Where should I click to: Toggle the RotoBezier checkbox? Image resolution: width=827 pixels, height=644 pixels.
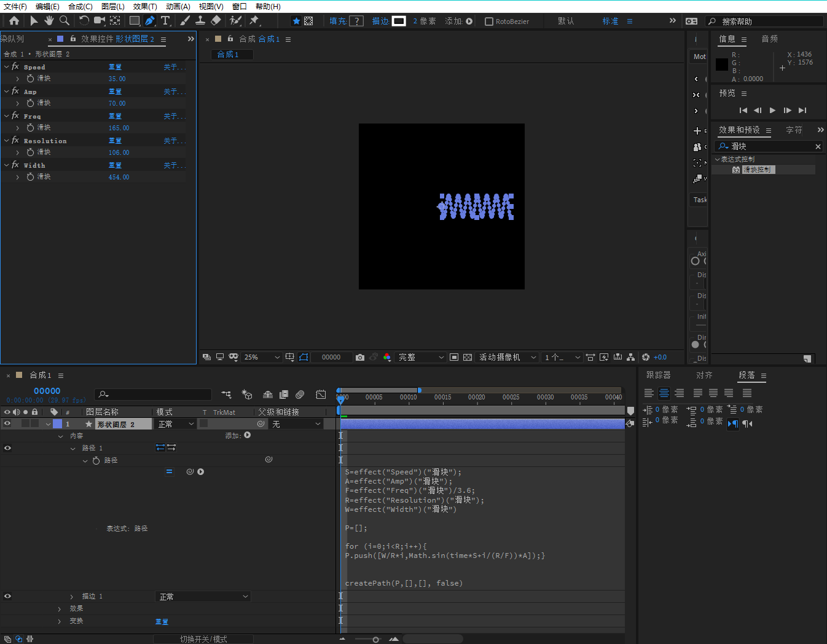coord(489,22)
